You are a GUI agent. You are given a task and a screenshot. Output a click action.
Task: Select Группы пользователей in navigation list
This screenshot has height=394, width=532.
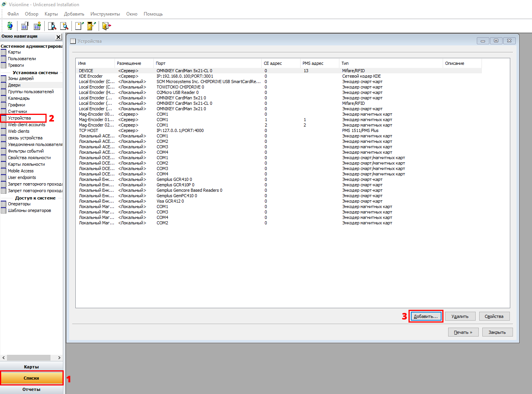tap(31, 92)
